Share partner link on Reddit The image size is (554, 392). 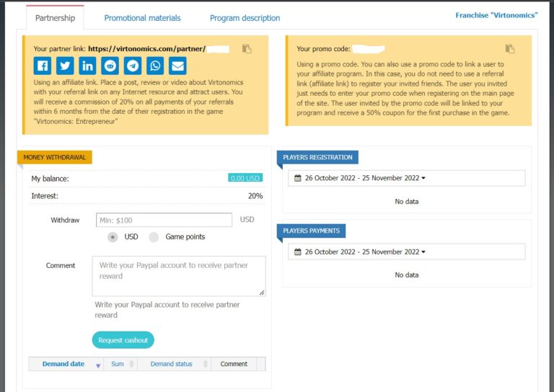click(x=110, y=66)
